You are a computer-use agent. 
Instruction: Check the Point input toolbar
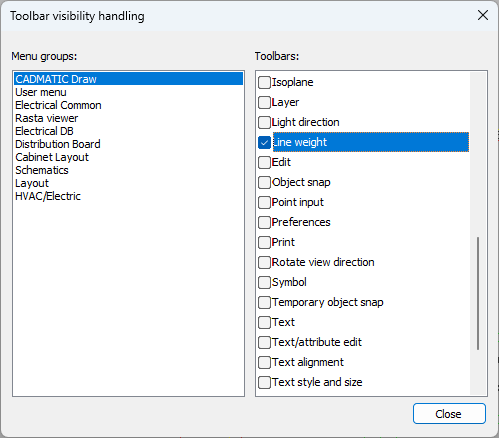click(x=264, y=202)
